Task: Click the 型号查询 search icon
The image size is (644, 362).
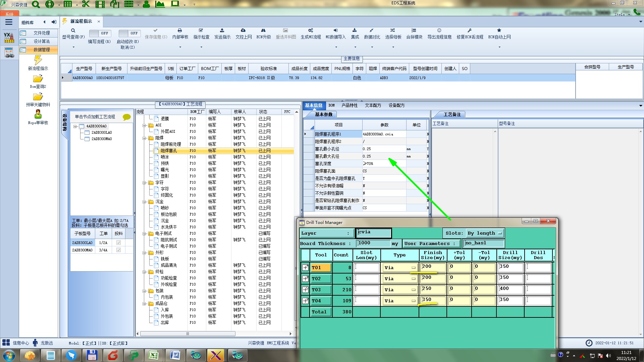Action: (x=73, y=31)
